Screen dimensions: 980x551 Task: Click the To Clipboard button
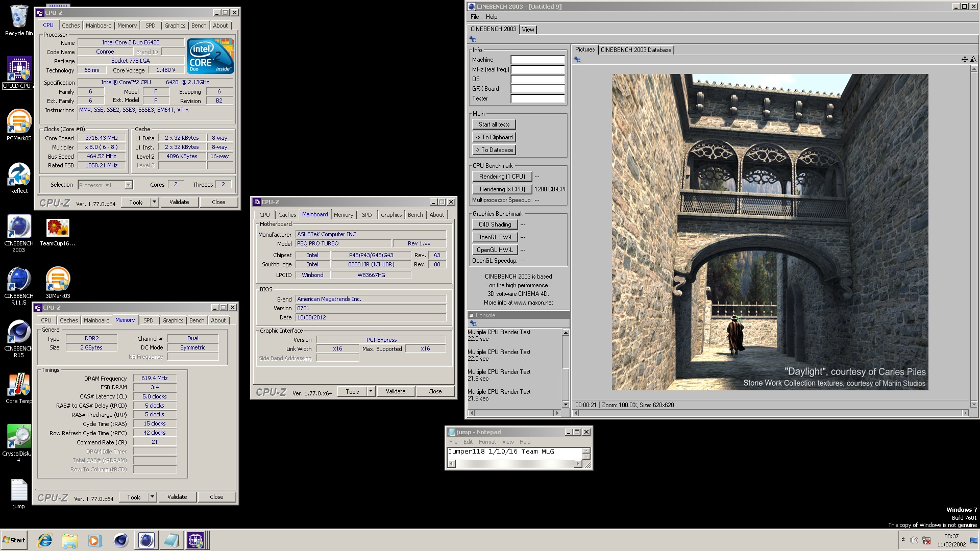(494, 137)
